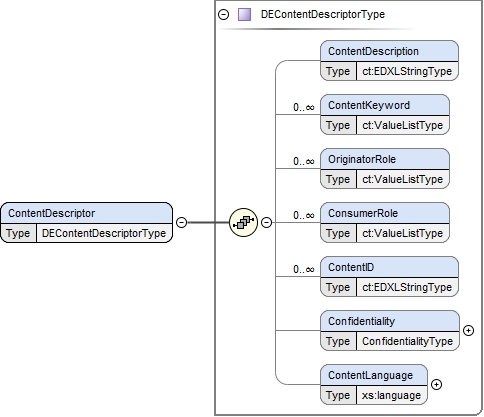The height and width of the screenshot is (417, 484).
Task: Select the ContentDescriptor root element
Action: click(x=87, y=222)
